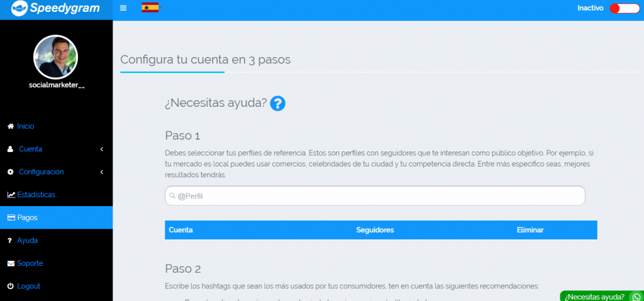Click the gear icon beside Configuración
The width and height of the screenshot is (644, 301).
[11, 172]
